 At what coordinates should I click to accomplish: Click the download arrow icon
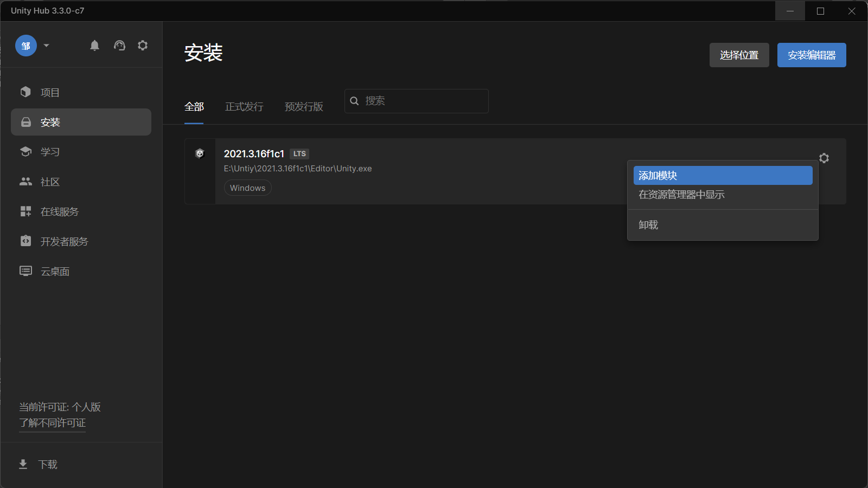pyautogui.click(x=23, y=465)
